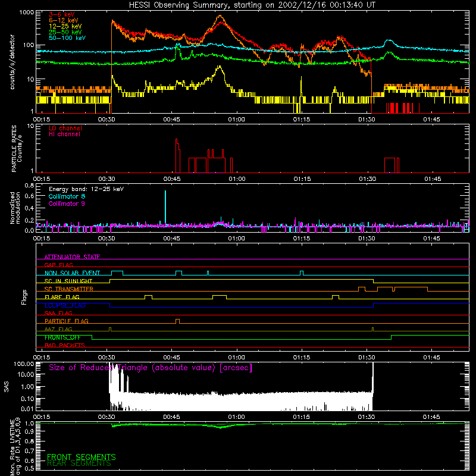This screenshot has width=476, height=476.
Task: Click the 01:45 tick under the SAS plot
Action: tap(431, 417)
